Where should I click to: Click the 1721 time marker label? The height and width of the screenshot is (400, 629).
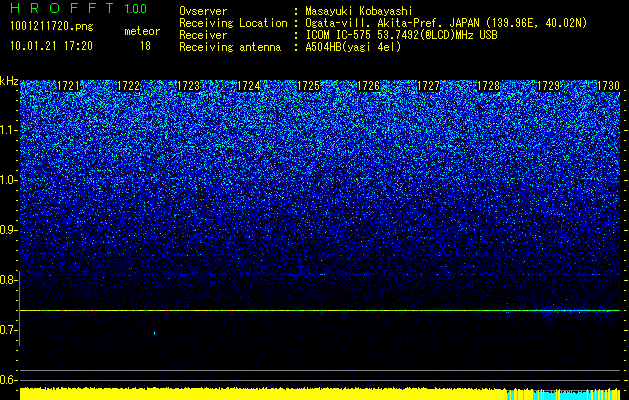point(68,86)
